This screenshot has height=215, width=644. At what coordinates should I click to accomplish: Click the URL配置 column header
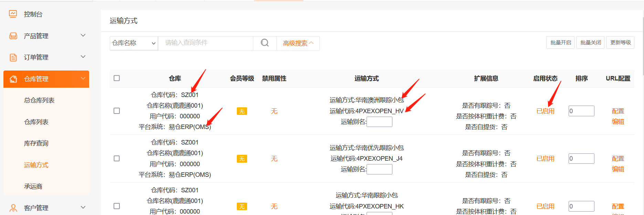[x=618, y=78]
